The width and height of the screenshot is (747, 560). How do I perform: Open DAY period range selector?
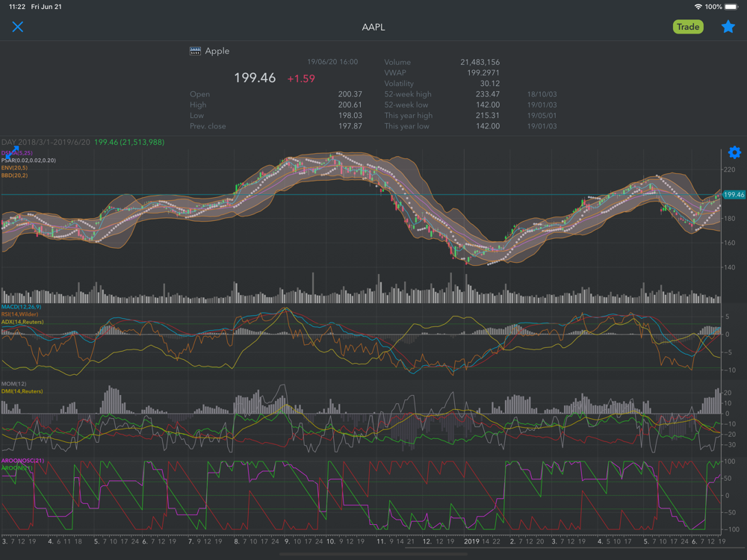point(46,142)
